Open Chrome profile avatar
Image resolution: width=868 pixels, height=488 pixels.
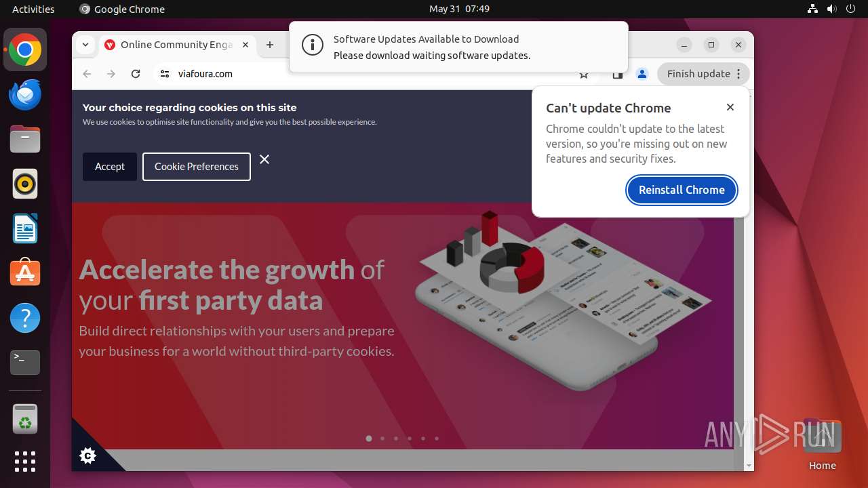[x=642, y=74]
